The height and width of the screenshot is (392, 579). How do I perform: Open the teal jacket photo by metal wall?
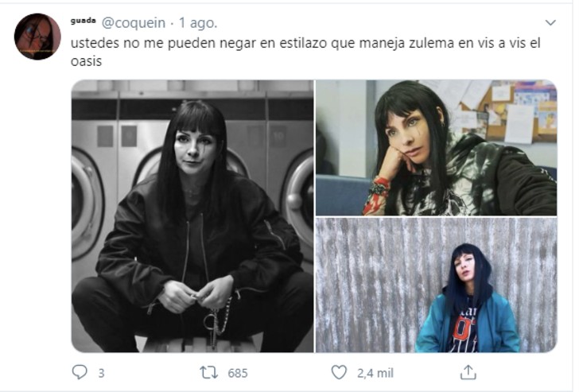pos(436,285)
